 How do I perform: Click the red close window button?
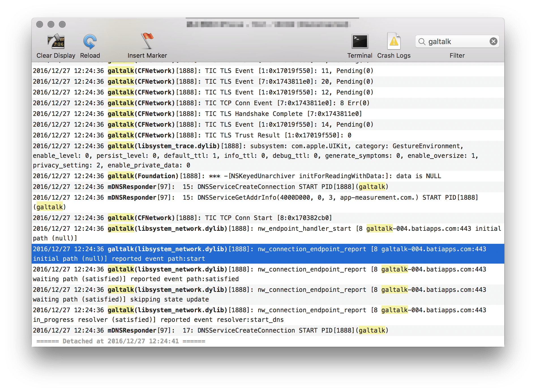click(40, 24)
